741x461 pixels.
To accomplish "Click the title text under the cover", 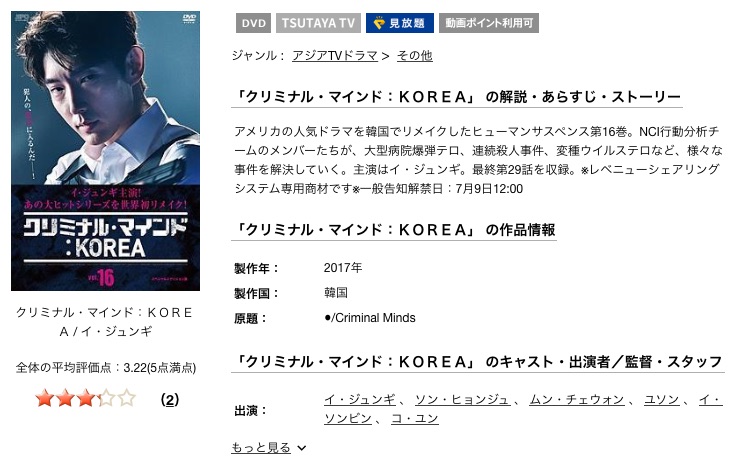I will (x=105, y=322).
